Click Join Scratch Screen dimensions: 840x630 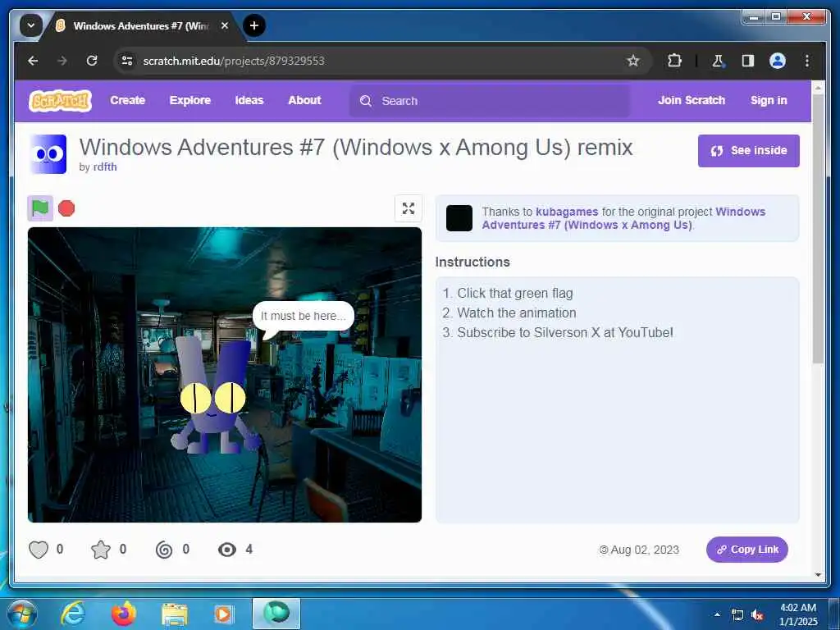point(692,100)
